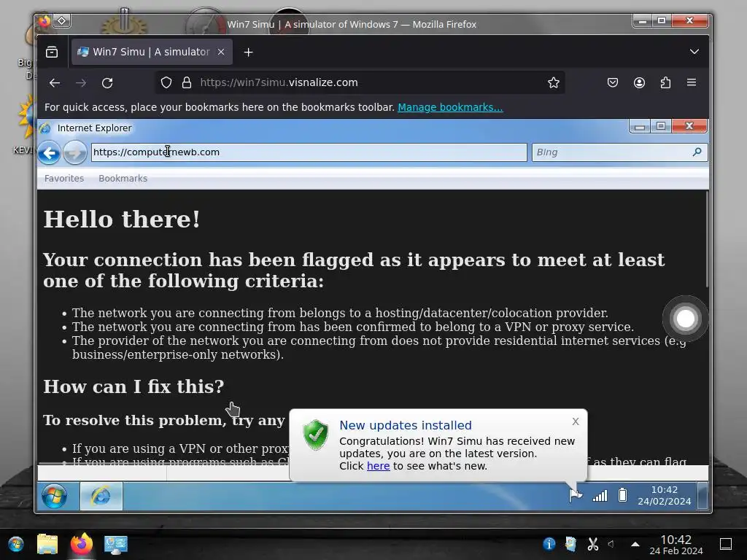Viewport: 747px width, 560px height.
Task: Close the Win7 Simu Firefox tab
Action: tap(221, 52)
